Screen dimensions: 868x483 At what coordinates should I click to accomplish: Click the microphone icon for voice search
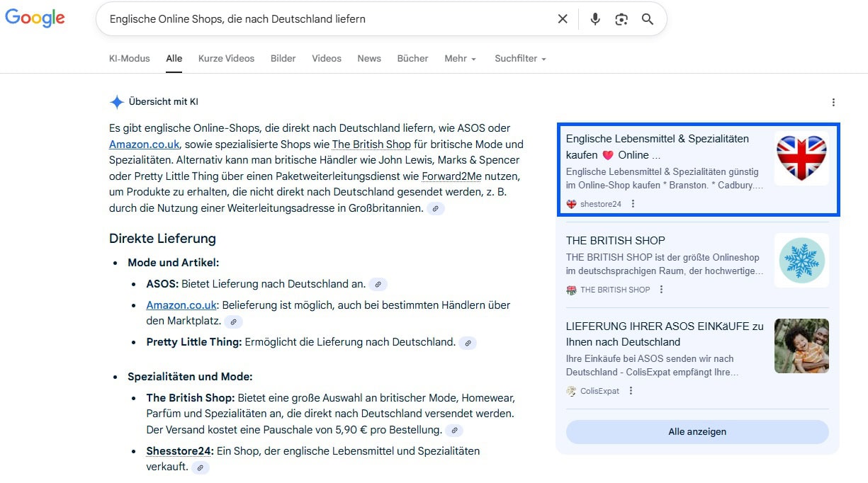[595, 19]
